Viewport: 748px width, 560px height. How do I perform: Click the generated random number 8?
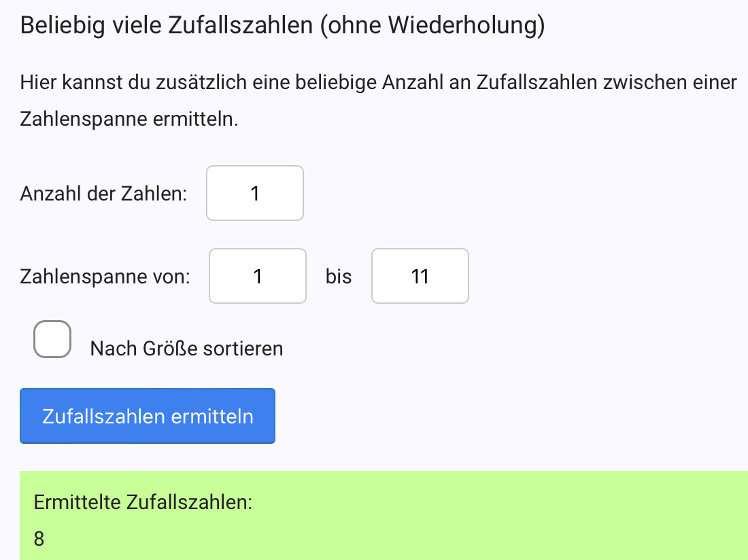click(x=39, y=539)
